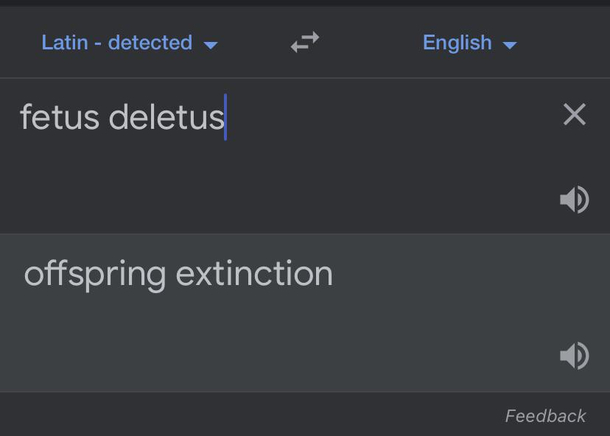Select the 'offspring extinction' translation text

178,275
